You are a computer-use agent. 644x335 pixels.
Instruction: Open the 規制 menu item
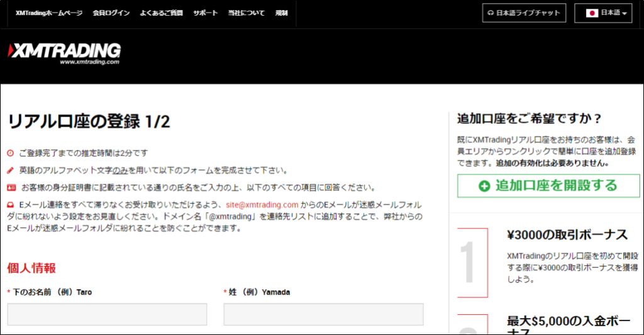[x=281, y=13]
